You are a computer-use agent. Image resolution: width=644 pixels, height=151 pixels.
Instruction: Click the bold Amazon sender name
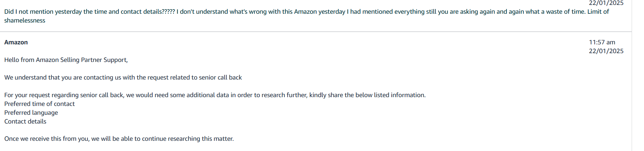[x=16, y=42]
